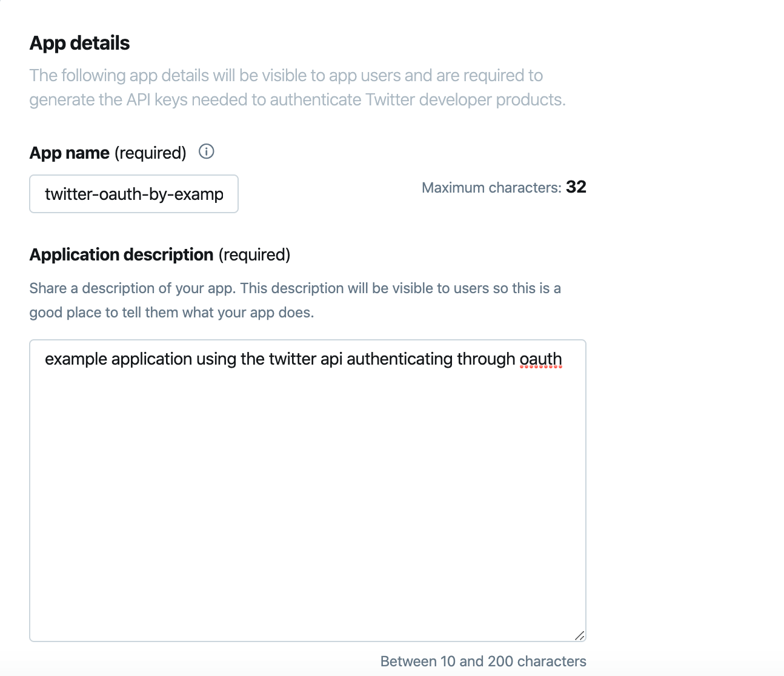Viewport: 784px width, 676px height.
Task: Click the "App details" heading
Action: click(79, 43)
